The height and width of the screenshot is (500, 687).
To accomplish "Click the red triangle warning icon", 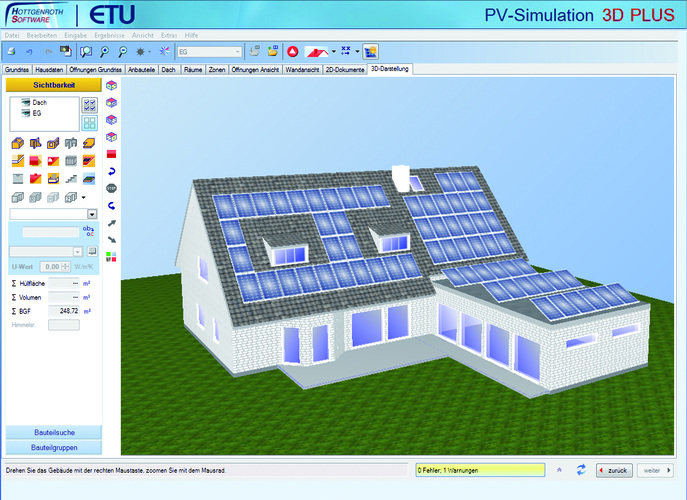I will point(293,51).
